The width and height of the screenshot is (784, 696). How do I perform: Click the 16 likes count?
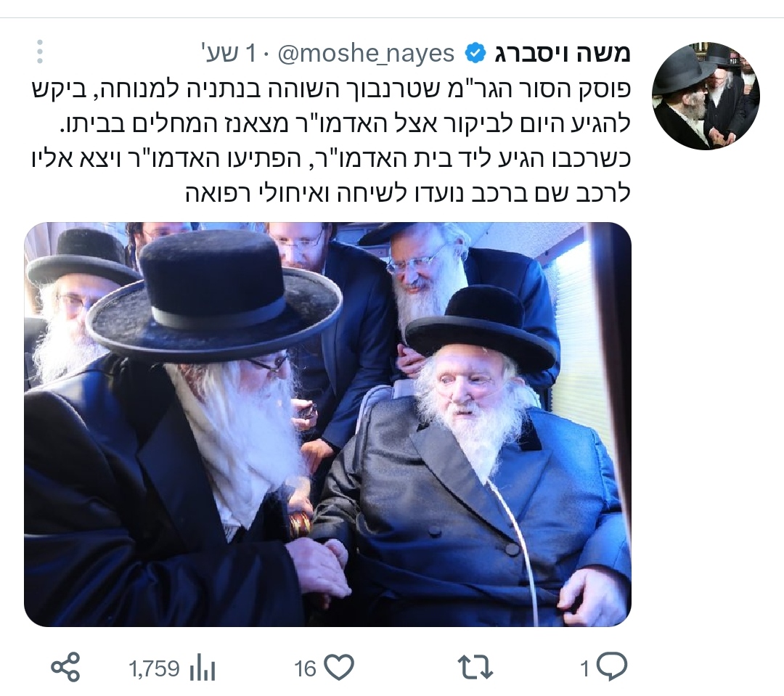pyautogui.click(x=305, y=668)
